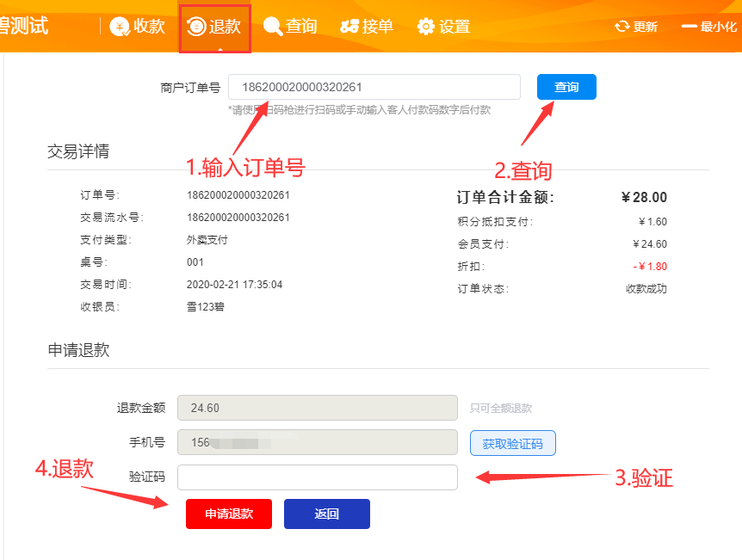Click the 退款金额 field showing 24.60

coord(317,408)
